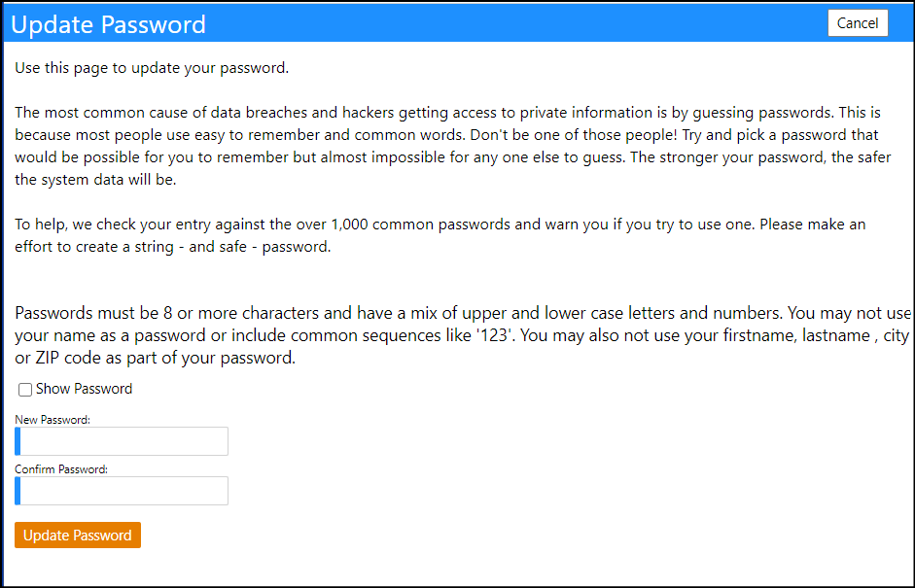The image size is (915, 588).
Task: Click the data breaches explanation paragraph
Action: click(x=453, y=146)
